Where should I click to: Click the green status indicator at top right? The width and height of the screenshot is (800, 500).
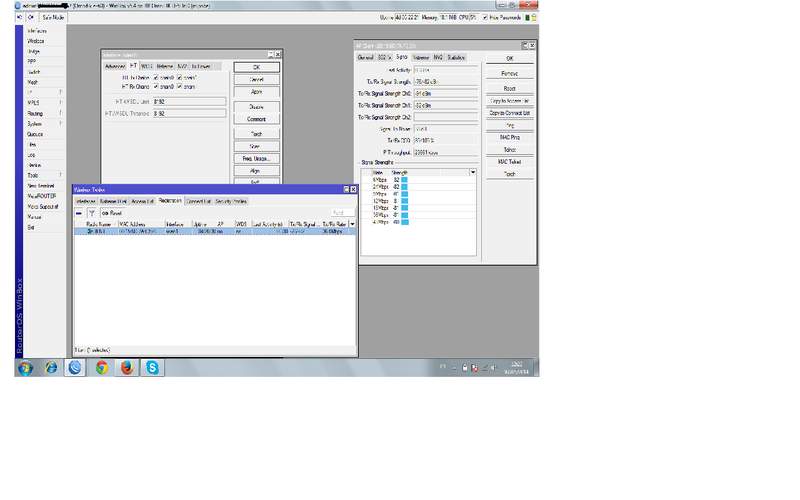click(x=528, y=17)
